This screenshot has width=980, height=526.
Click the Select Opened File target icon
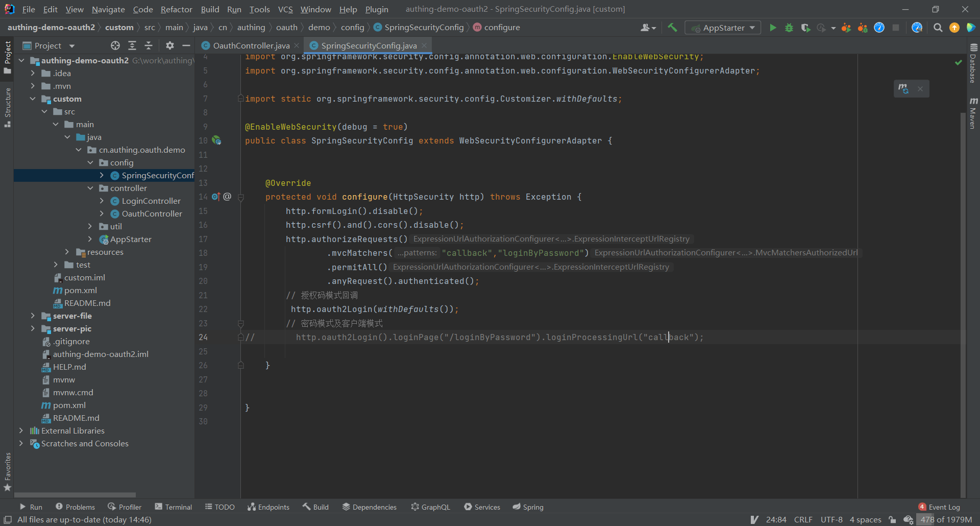pyautogui.click(x=115, y=45)
